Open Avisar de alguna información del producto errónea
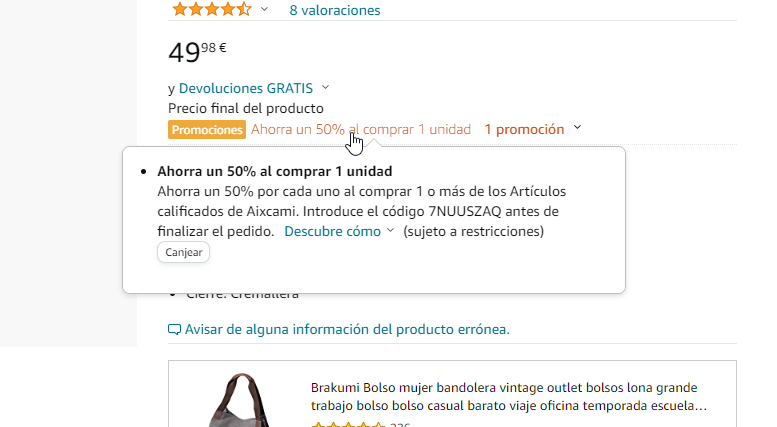The height and width of the screenshot is (427, 777). click(x=347, y=329)
